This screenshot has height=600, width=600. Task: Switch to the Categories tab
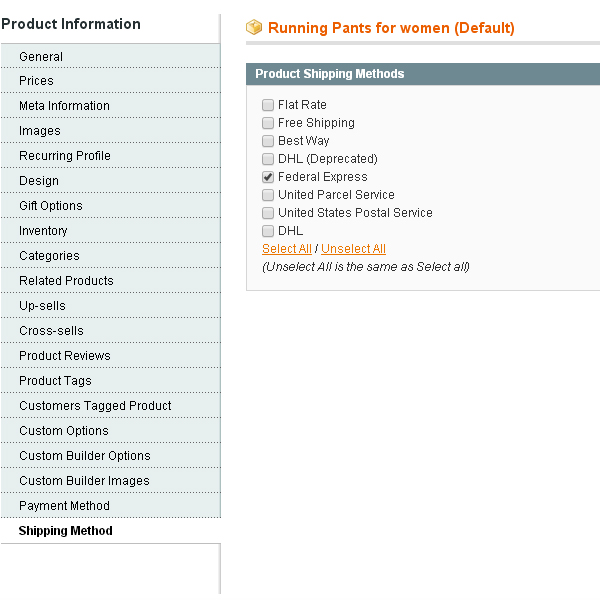49,256
